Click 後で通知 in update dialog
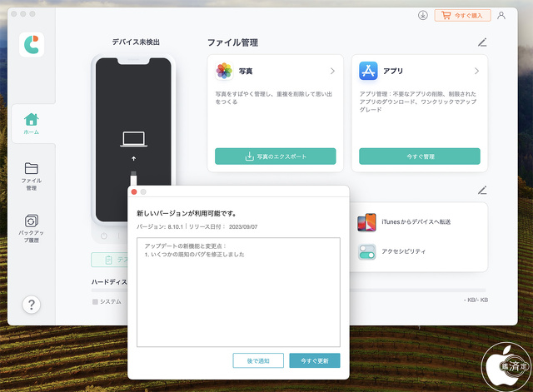 [258, 360]
